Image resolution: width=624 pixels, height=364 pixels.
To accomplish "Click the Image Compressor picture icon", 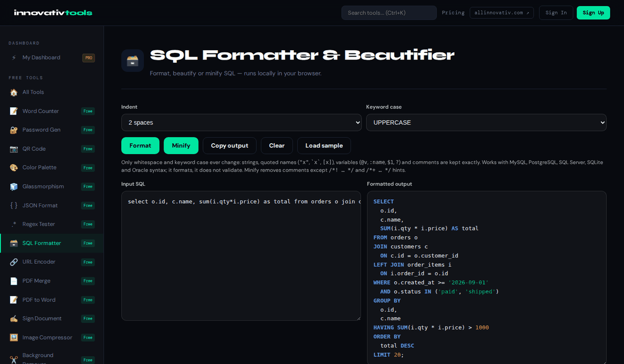I will [14, 337].
